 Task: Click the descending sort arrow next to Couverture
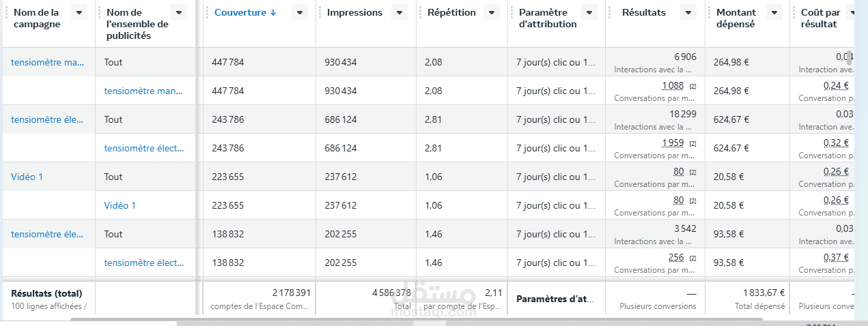[273, 12]
